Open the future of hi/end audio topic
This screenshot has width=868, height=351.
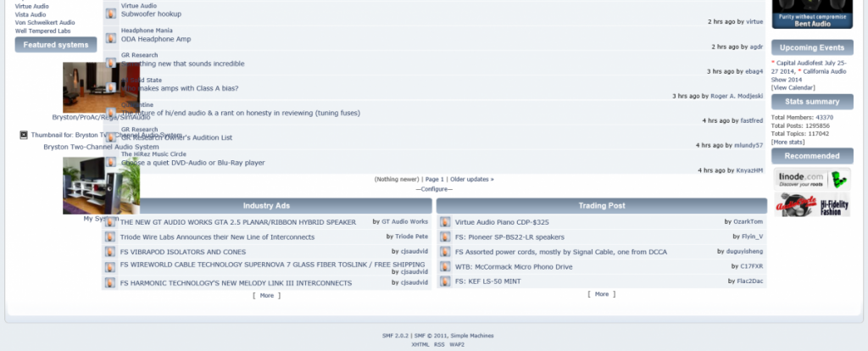point(240,113)
